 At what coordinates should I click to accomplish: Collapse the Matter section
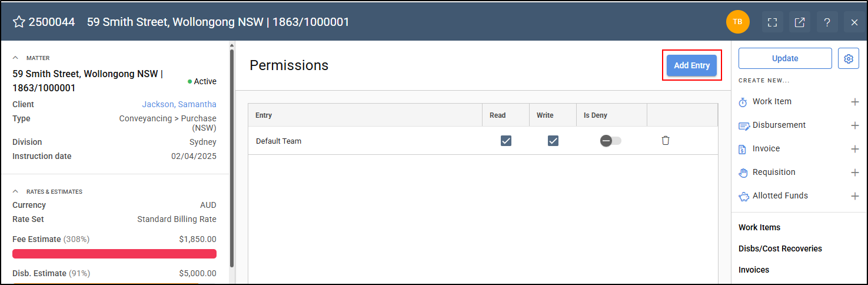[x=16, y=58]
